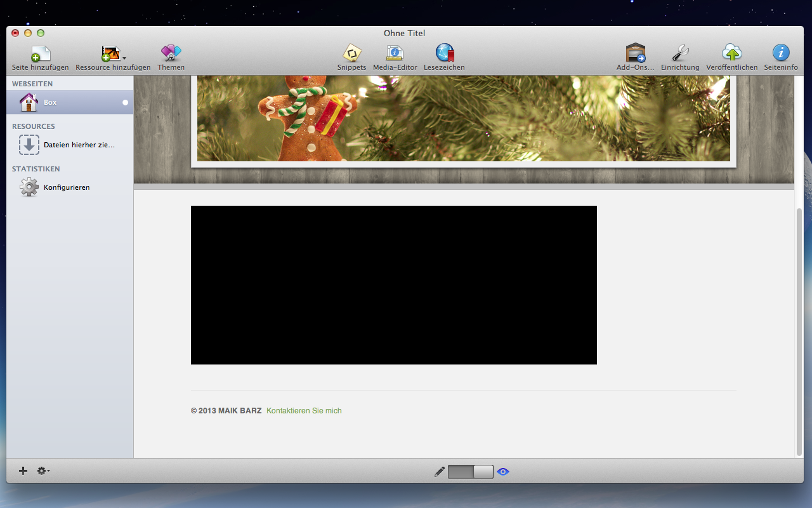Screen dimensions: 812x508
Task: Click the © 2013 MAIK BARZ text
Action: 226,411
